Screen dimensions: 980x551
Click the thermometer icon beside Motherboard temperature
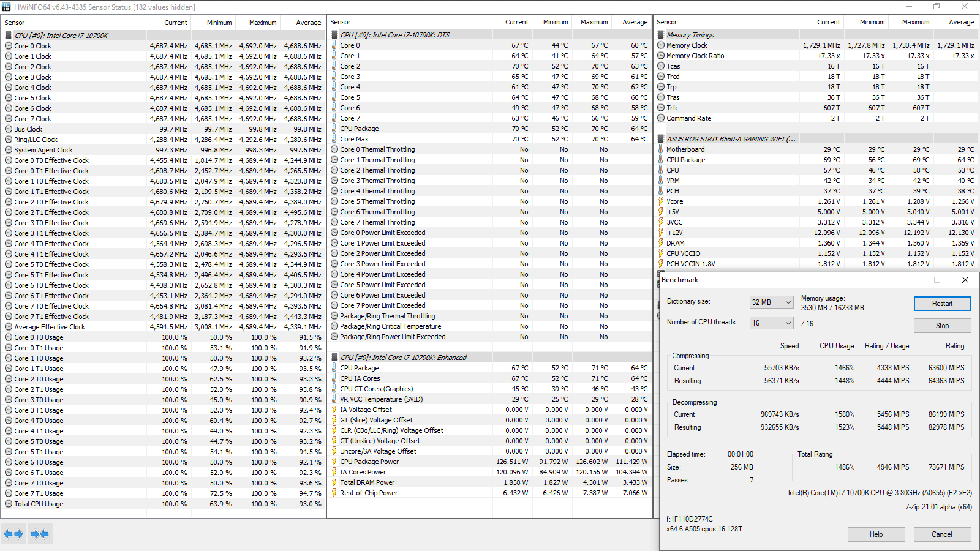[x=661, y=149]
